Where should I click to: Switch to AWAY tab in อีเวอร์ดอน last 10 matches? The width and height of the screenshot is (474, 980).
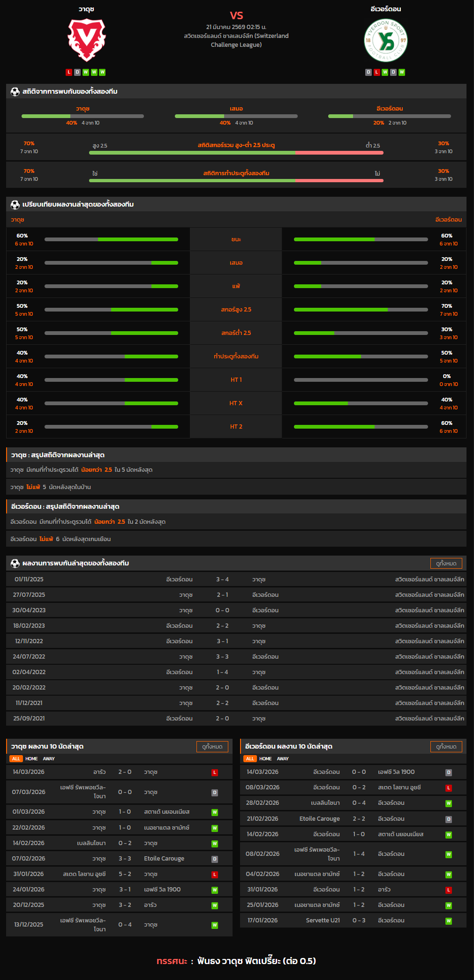[283, 759]
